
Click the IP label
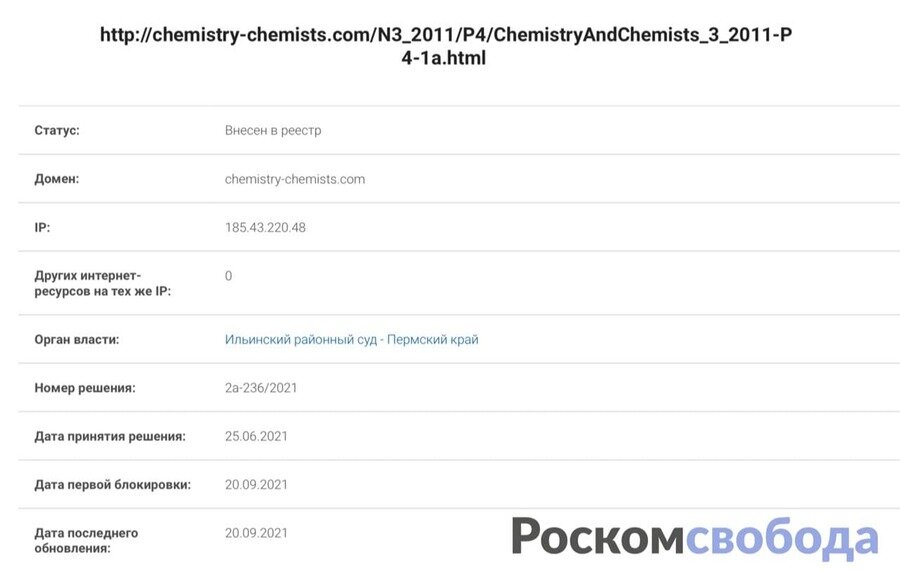click(42, 227)
